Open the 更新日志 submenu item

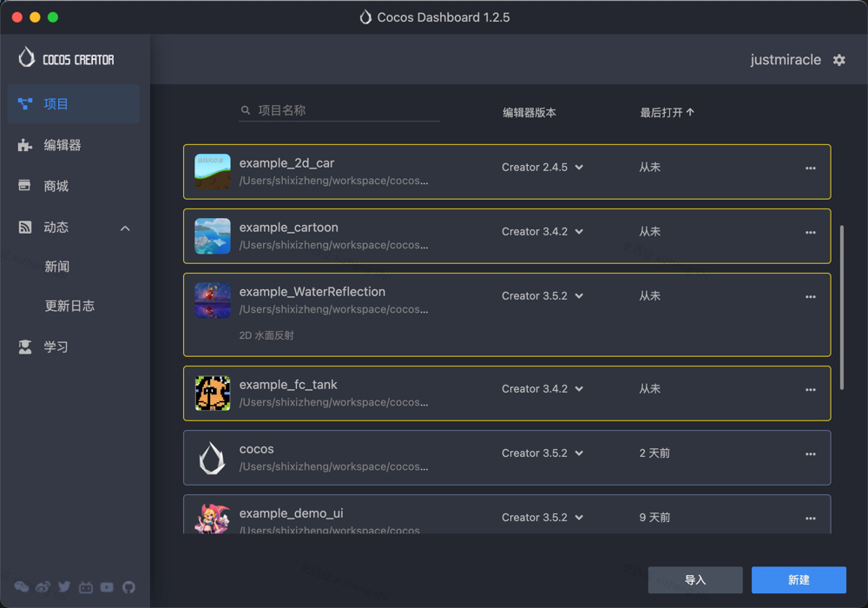click(x=69, y=306)
